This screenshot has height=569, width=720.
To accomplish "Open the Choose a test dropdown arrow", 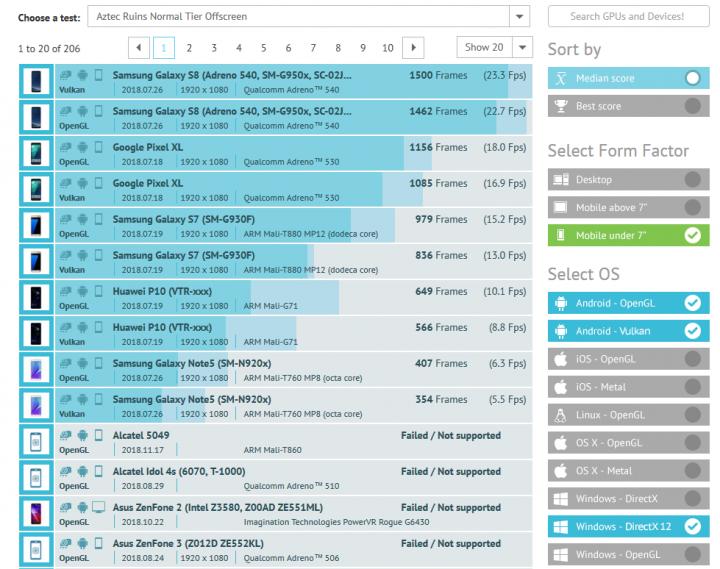I will (x=519, y=17).
